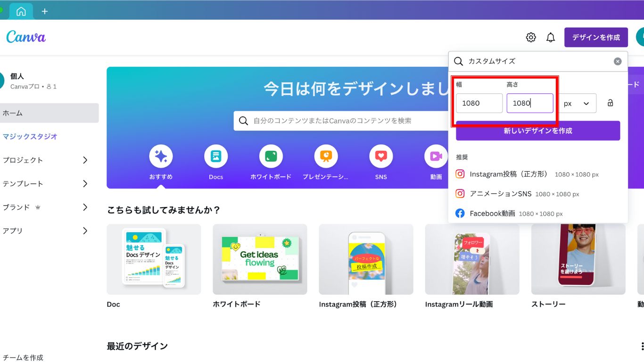
Task: Choose the 動画 video category icon
Action: click(x=436, y=156)
